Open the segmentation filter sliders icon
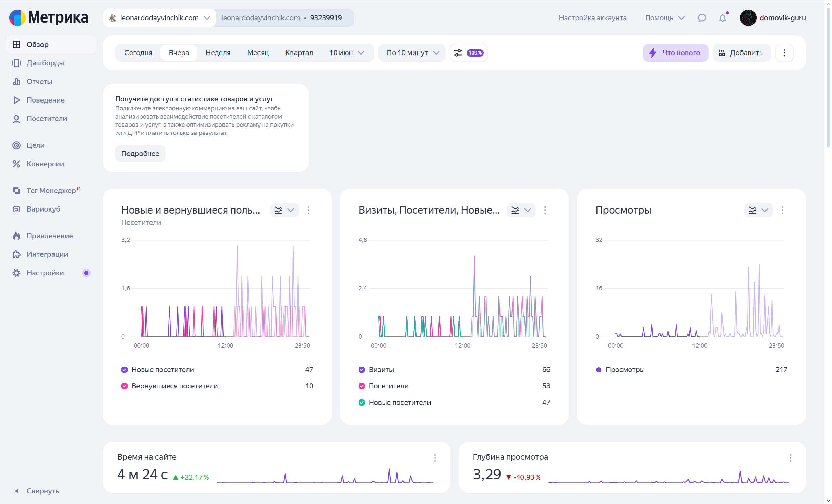This screenshot has height=504, width=832. coord(458,53)
